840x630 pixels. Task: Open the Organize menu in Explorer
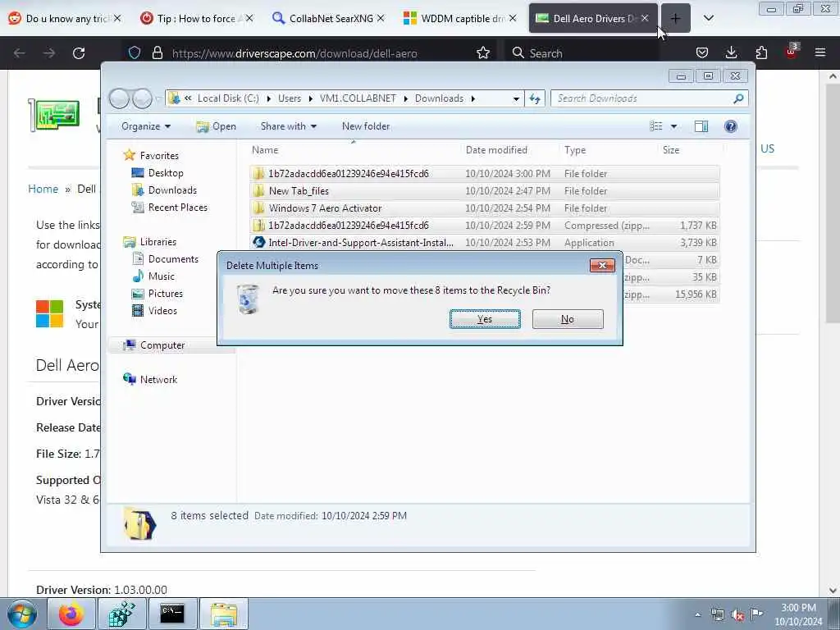point(146,126)
